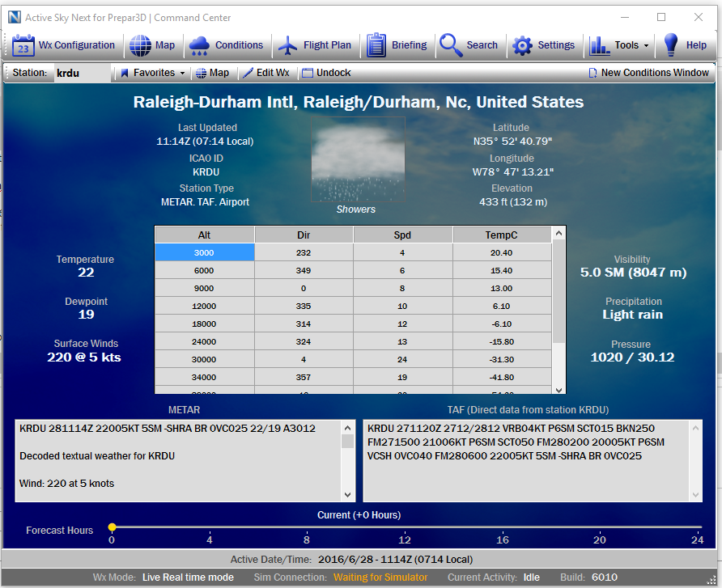Set forecast slider to 24 hours mark
Screen dimensions: 722x588
click(698, 527)
